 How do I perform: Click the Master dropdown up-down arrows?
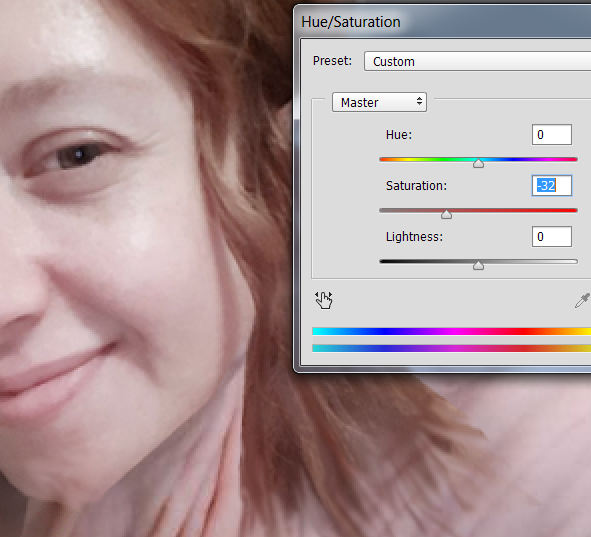(x=419, y=101)
